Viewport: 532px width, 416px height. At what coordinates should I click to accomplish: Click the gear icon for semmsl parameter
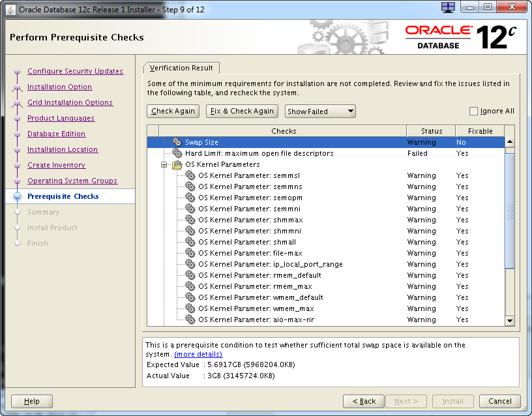(190, 175)
